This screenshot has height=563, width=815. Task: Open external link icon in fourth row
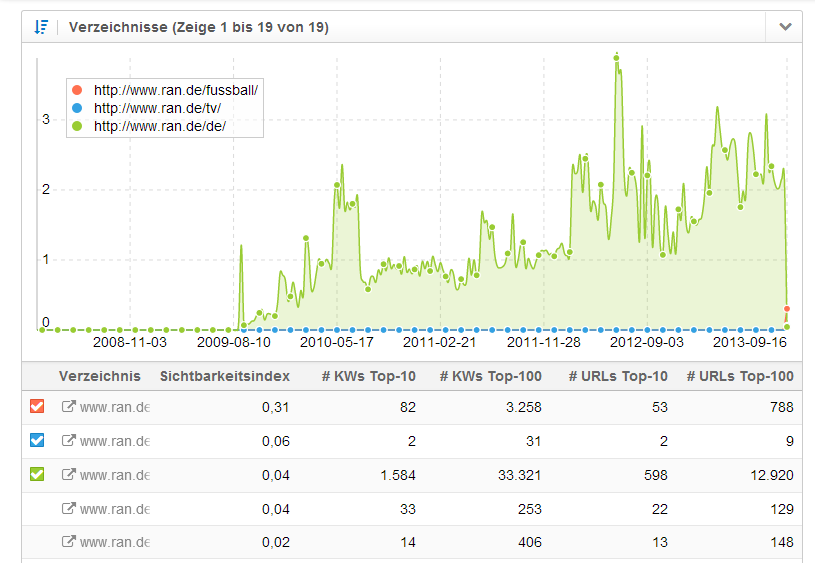coord(68,509)
